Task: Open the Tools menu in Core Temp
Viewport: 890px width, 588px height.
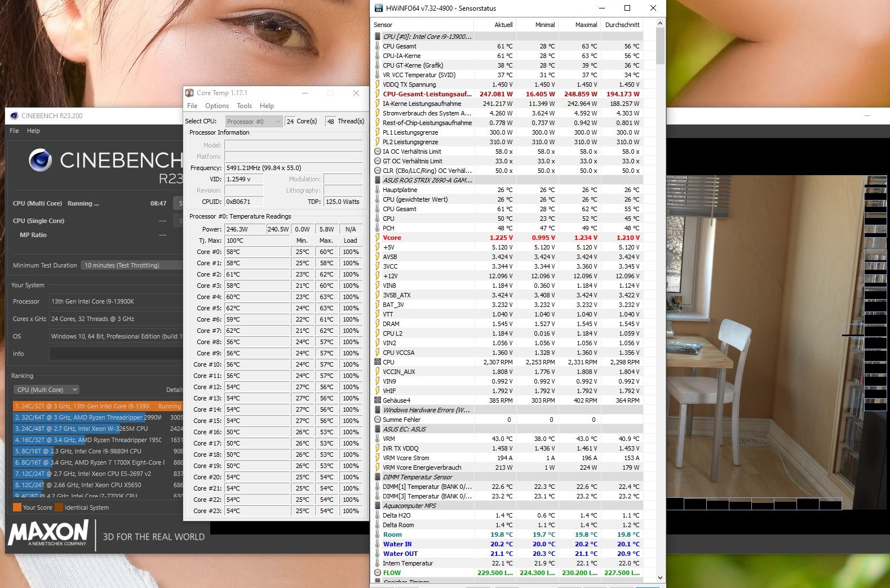Action: (x=244, y=106)
